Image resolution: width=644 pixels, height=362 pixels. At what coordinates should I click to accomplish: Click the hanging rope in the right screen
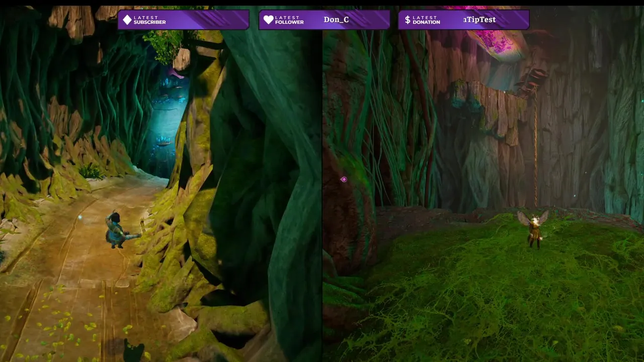(x=535, y=146)
